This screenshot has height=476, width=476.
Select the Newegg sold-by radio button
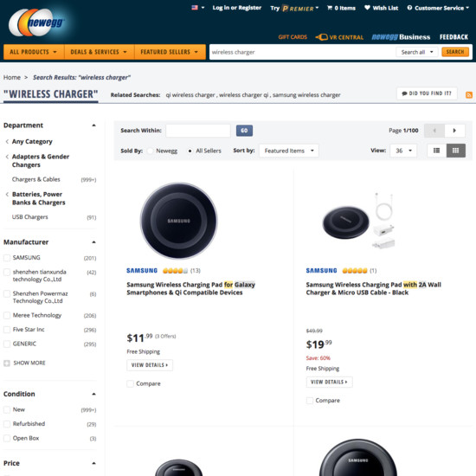pyautogui.click(x=150, y=151)
